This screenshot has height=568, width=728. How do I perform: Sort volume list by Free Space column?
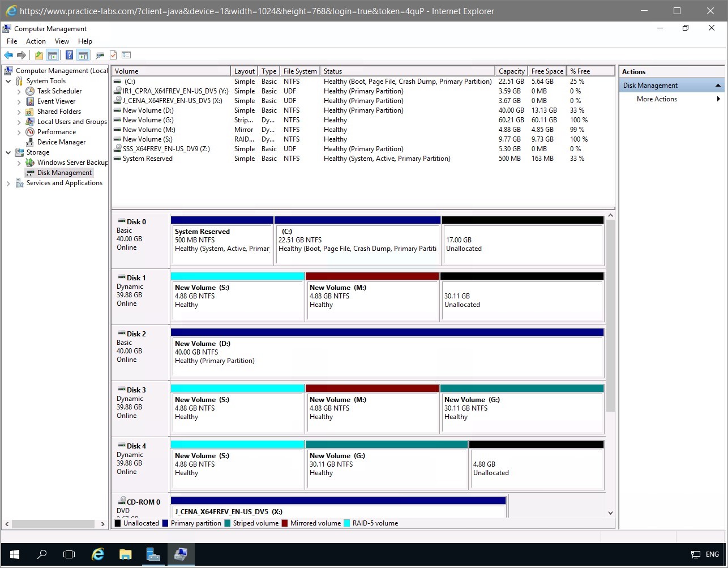pyautogui.click(x=547, y=71)
